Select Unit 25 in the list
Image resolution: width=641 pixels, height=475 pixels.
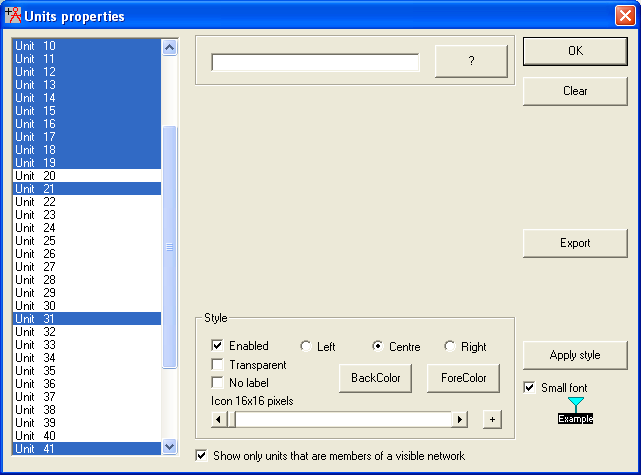87,241
